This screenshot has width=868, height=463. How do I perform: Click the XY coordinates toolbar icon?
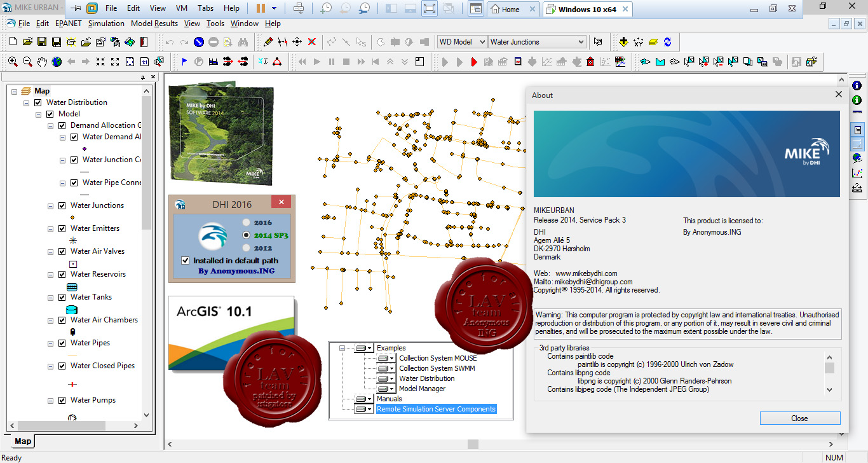click(x=638, y=42)
